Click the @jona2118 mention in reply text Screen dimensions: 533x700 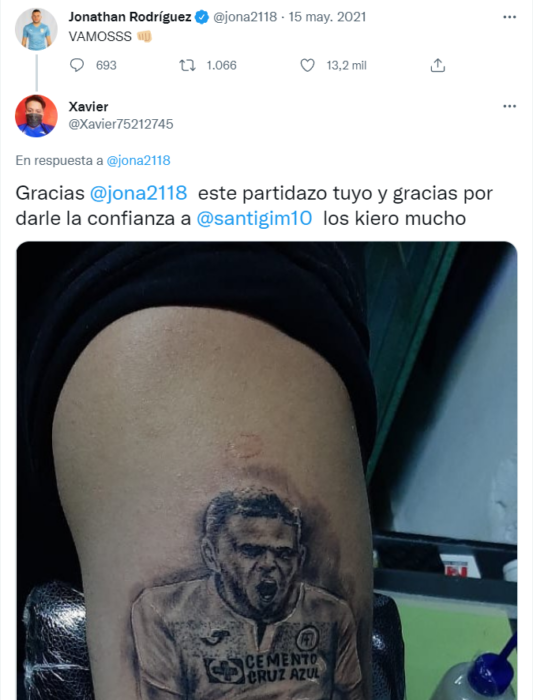(138, 193)
